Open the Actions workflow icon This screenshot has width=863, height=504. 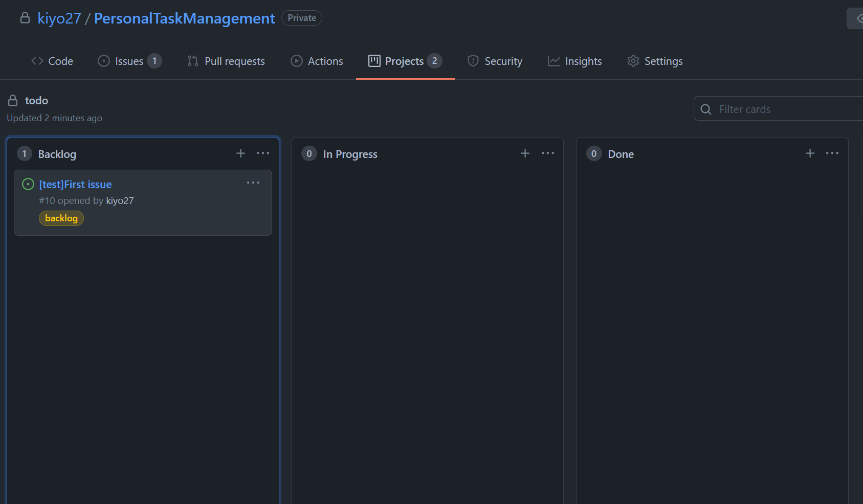(297, 61)
